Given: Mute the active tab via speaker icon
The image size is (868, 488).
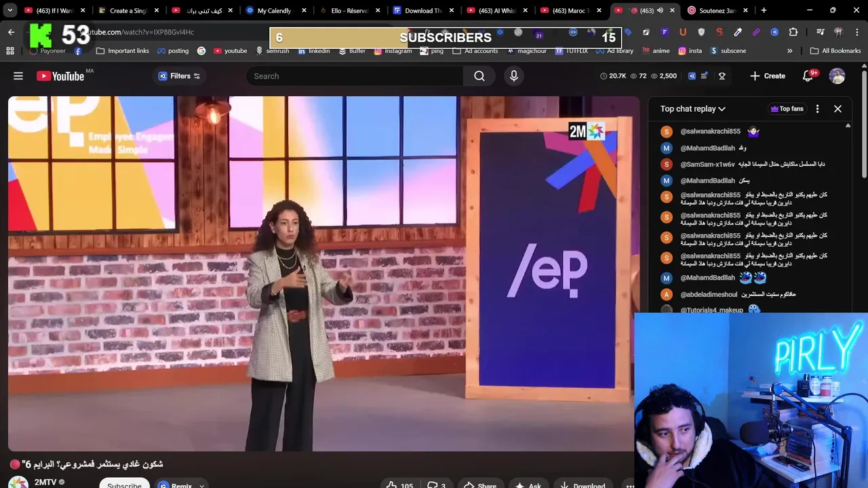Looking at the screenshot, I should [660, 10].
